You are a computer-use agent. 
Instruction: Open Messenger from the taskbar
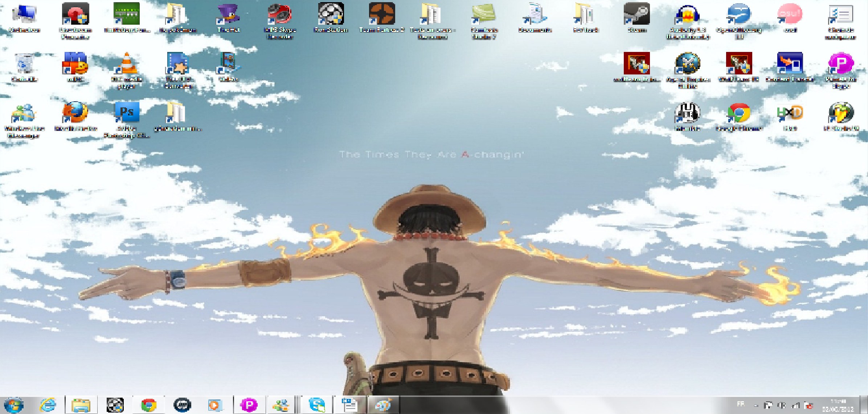tap(281, 405)
